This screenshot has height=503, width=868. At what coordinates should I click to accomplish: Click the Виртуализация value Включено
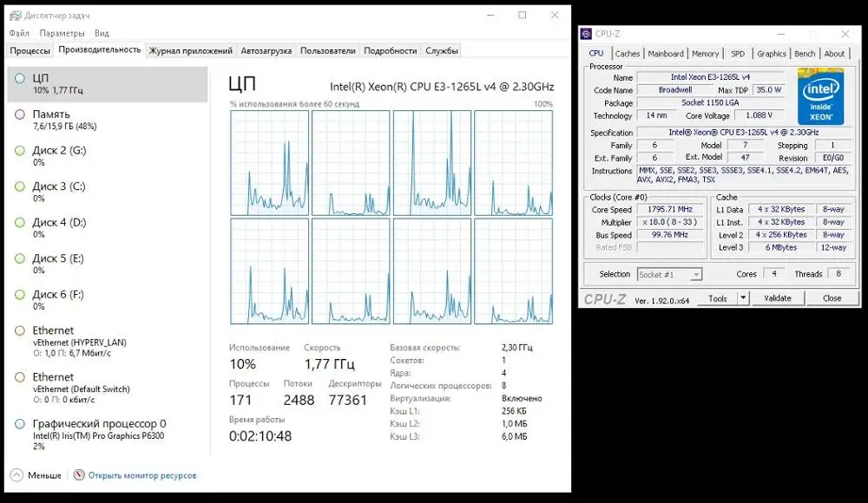click(522, 398)
